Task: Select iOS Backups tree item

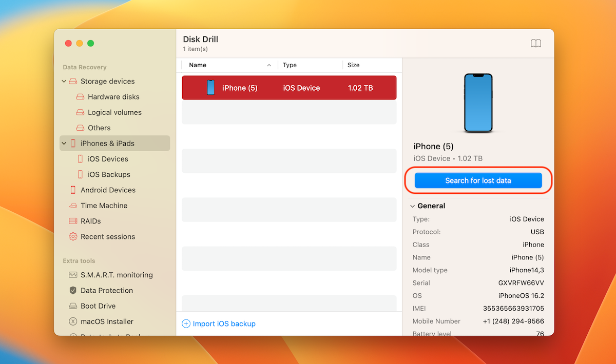Action: (x=108, y=174)
